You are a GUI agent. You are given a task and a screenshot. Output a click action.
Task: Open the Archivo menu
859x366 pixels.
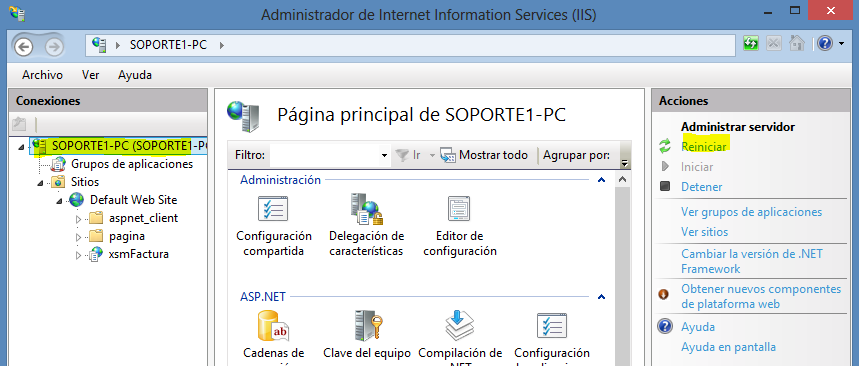tap(42, 75)
